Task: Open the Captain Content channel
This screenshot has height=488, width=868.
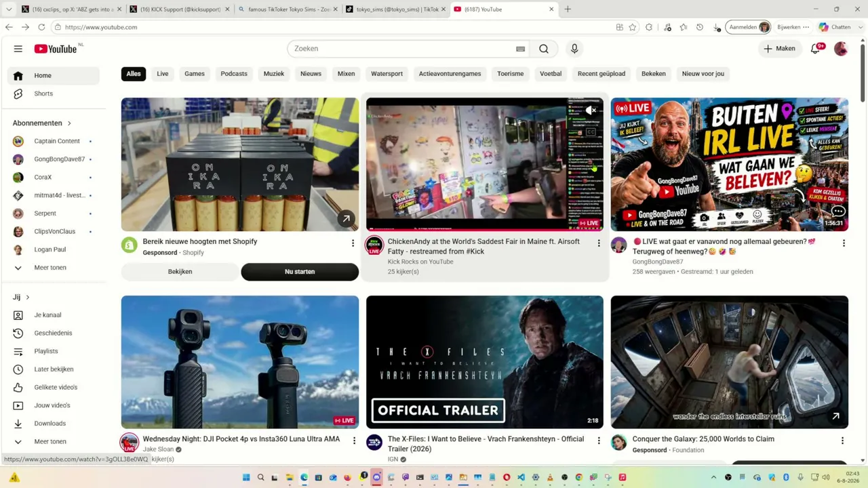Action: click(x=56, y=141)
